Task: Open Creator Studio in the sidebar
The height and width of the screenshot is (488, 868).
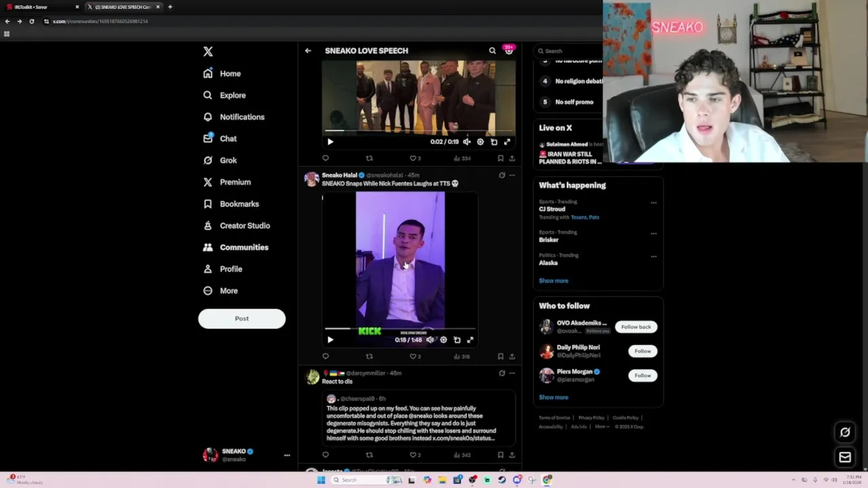Action: coord(237,225)
